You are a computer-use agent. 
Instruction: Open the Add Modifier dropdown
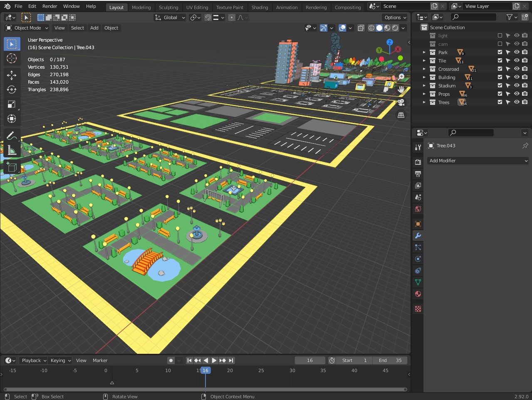pos(478,161)
